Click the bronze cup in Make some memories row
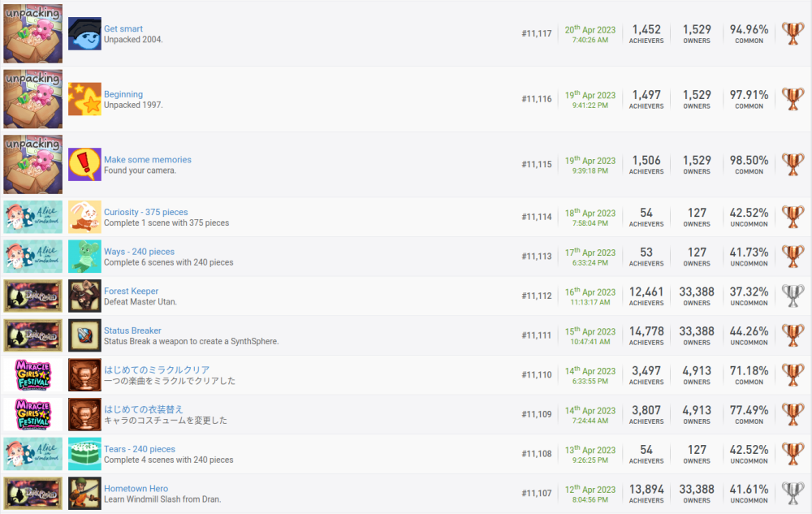812x514 pixels. [x=792, y=164]
